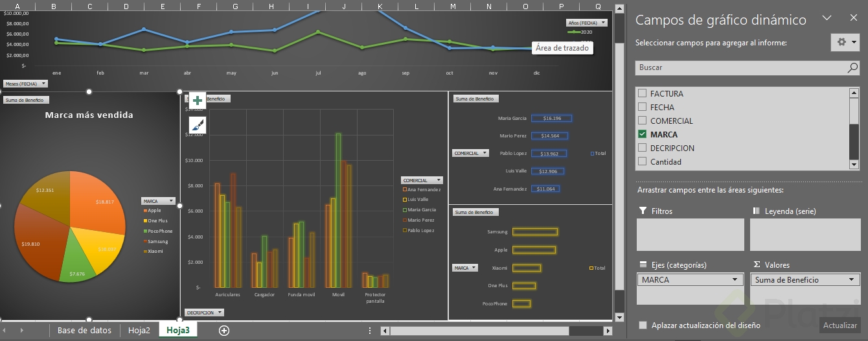Select column P header
This screenshot has height=341, width=868.
point(562,6)
